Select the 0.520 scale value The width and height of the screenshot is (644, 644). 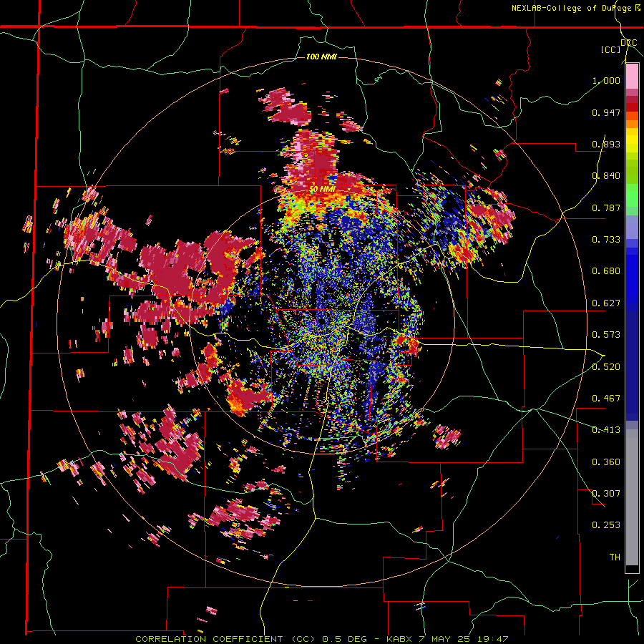tap(606, 366)
